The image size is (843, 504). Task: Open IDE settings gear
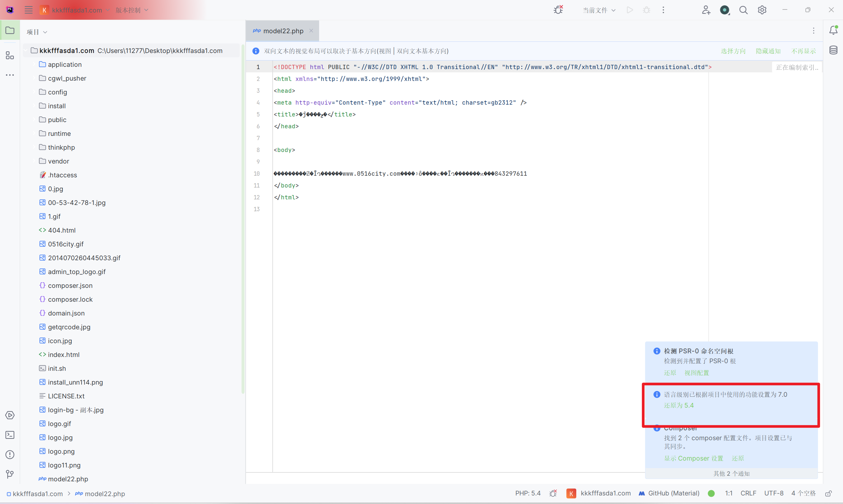pyautogui.click(x=762, y=10)
